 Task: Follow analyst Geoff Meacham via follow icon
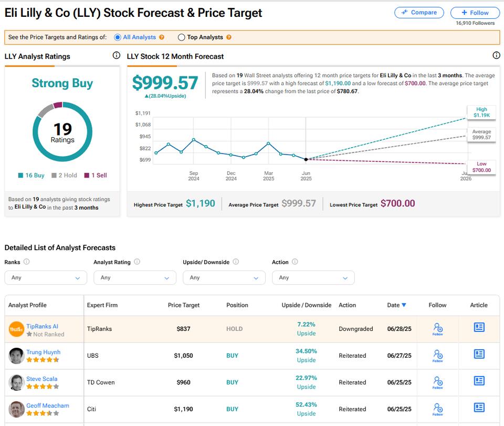438,409
